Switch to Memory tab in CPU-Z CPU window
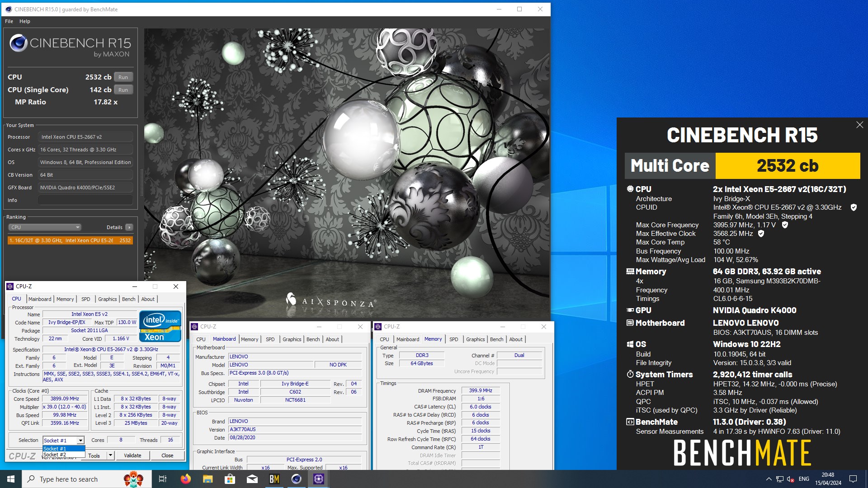This screenshot has height=488, width=868. click(x=65, y=299)
